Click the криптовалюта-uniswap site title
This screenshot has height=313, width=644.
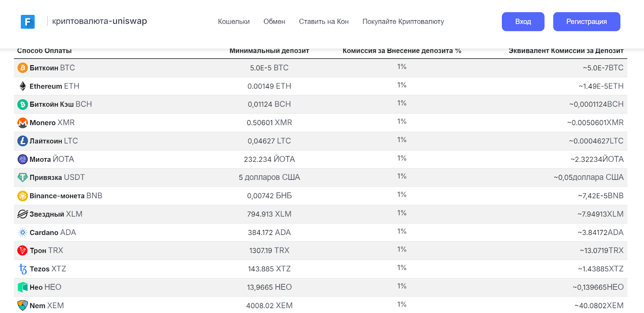click(99, 21)
